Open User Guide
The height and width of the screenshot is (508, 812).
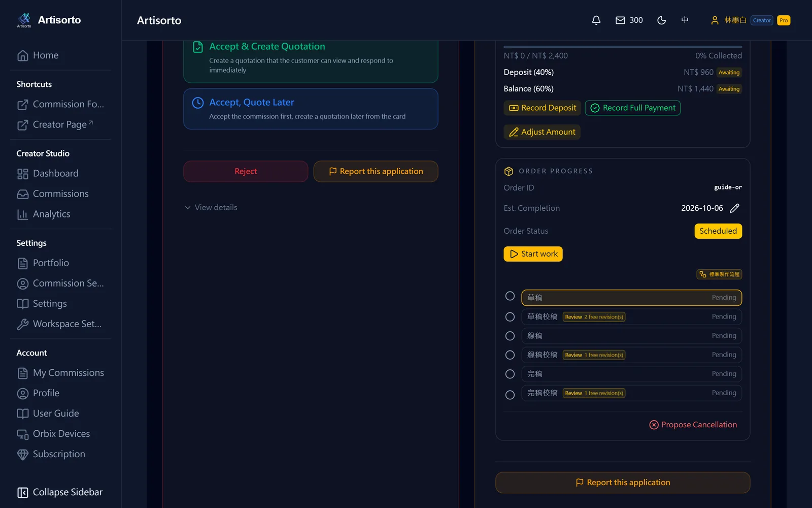coord(61,413)
